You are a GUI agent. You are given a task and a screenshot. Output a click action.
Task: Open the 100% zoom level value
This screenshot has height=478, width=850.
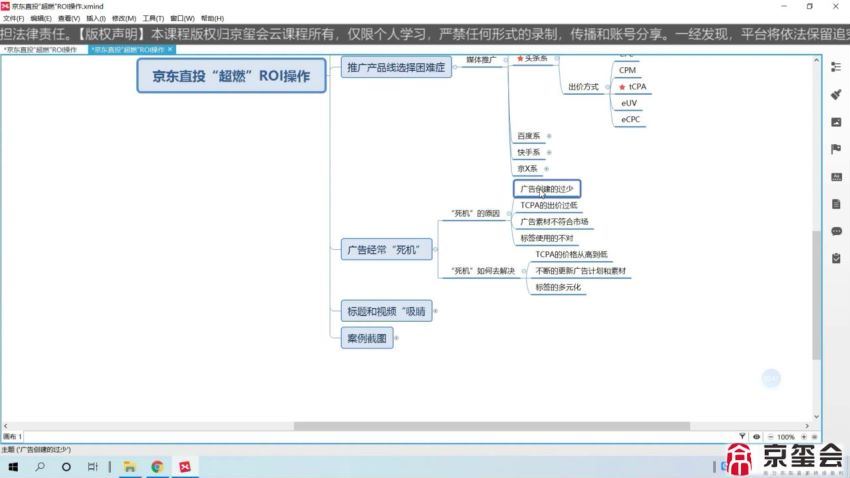point(786,437)
